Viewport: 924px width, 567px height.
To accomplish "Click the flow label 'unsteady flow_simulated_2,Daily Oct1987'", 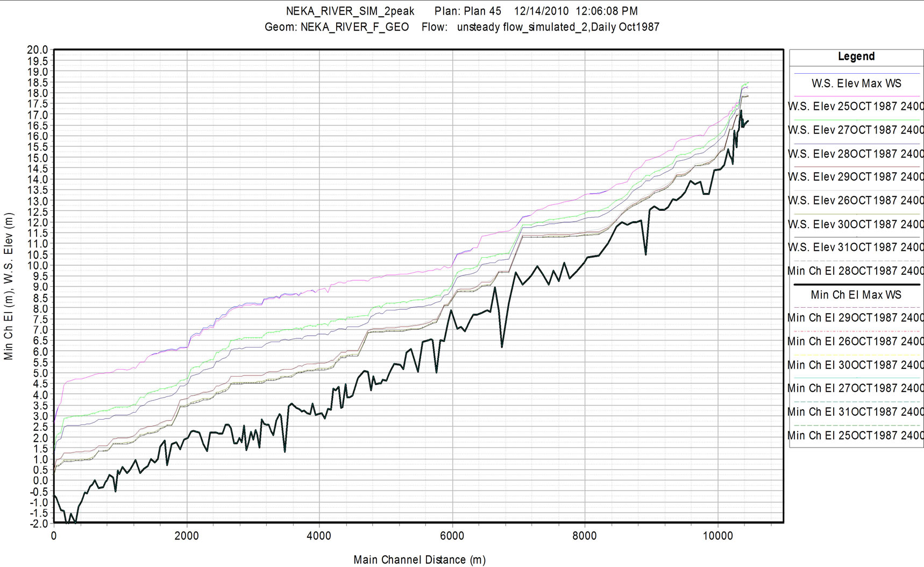I will (x=558, y=27).
